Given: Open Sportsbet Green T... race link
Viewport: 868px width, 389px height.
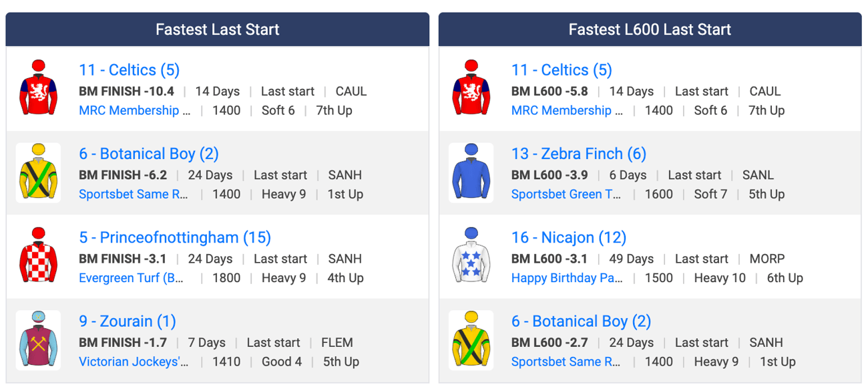Looking at the screenshot, I should coord(566,194).
